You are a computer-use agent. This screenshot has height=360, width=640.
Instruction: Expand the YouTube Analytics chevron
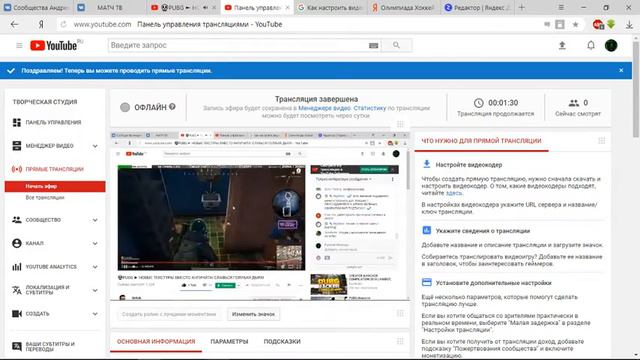pyautogui.click(x=95, y=267)
